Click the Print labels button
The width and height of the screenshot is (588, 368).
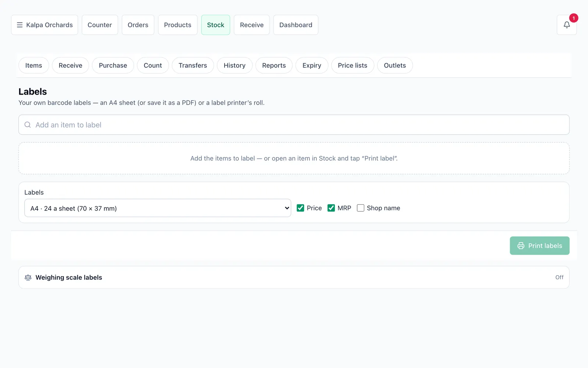539,246
